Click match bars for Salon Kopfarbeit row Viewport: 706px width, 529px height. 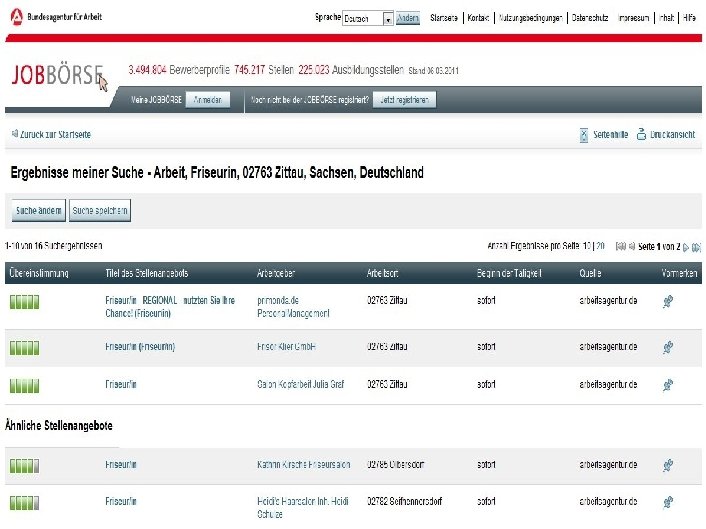click(24, 386)
